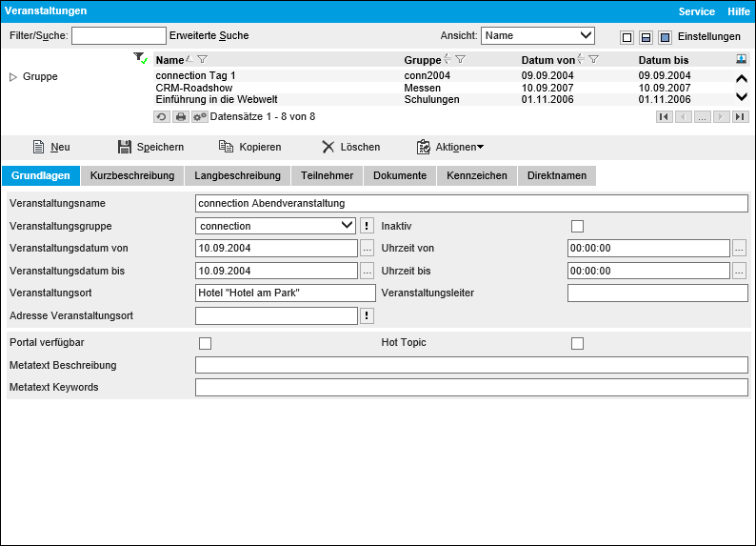Sort the Datum von column arrows
This screenshot has height=546, width=756.
tap(581, 59)
